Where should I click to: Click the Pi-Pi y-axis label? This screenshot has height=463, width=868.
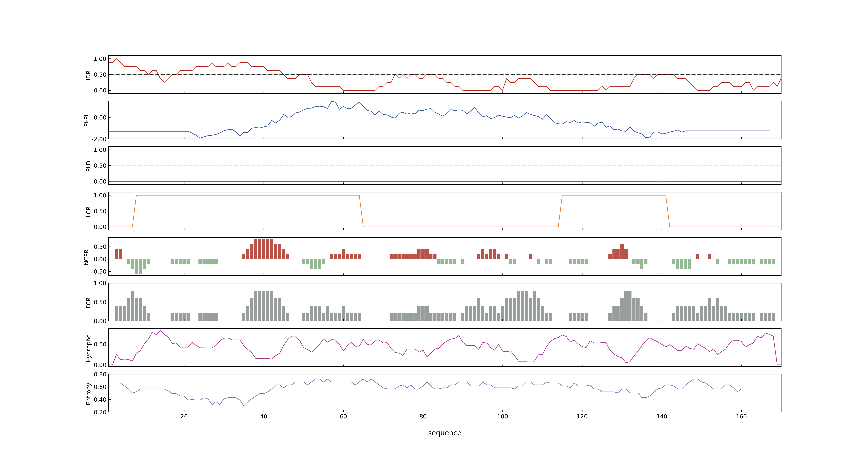(x=86, y=120)
